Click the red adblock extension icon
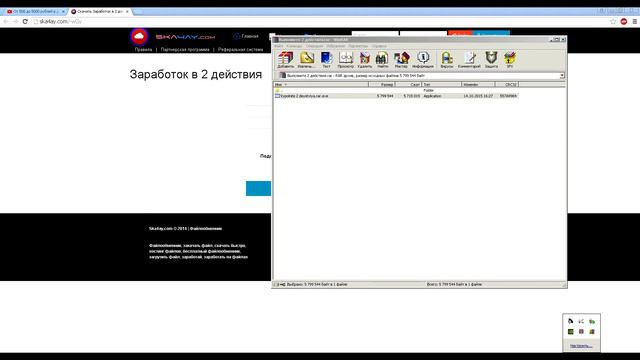This screenshot has width=640, height=360. coord(624,21)
